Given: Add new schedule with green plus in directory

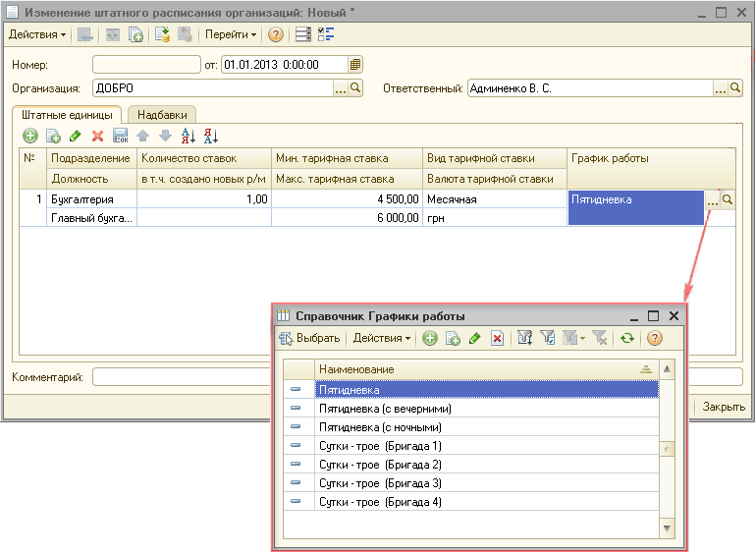Looking at the screenshot, I should 430,338.
